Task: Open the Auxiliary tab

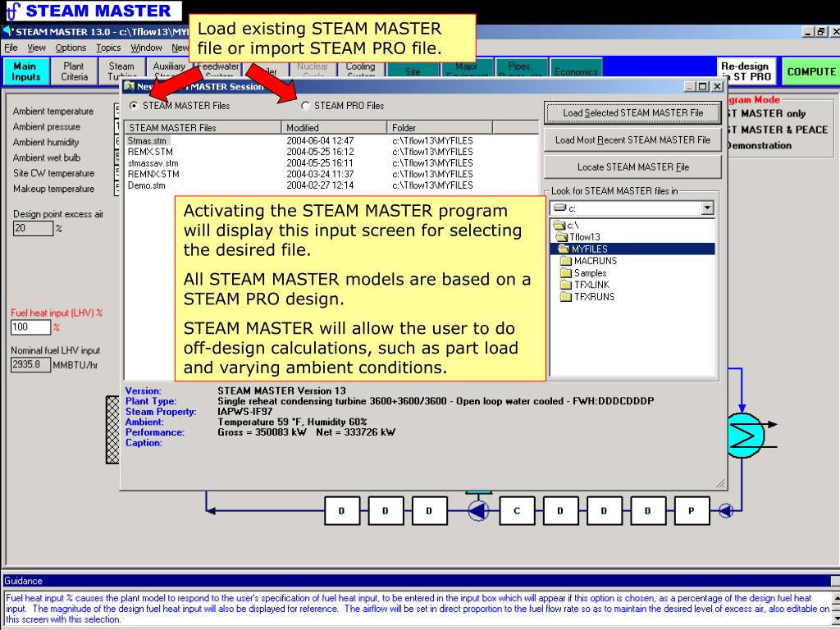Action: click(169, 71)
